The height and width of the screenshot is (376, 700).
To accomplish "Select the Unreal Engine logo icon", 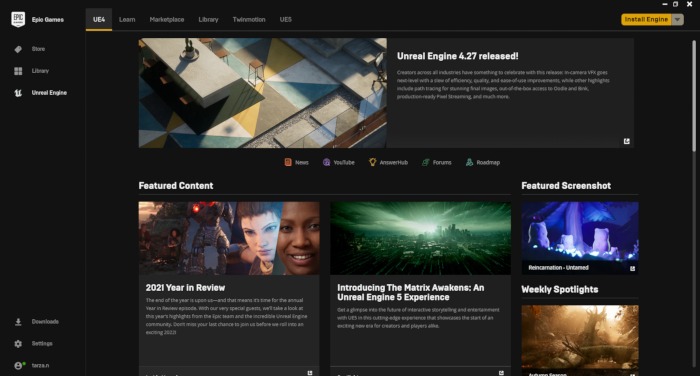I will click(x=18, y=93).
